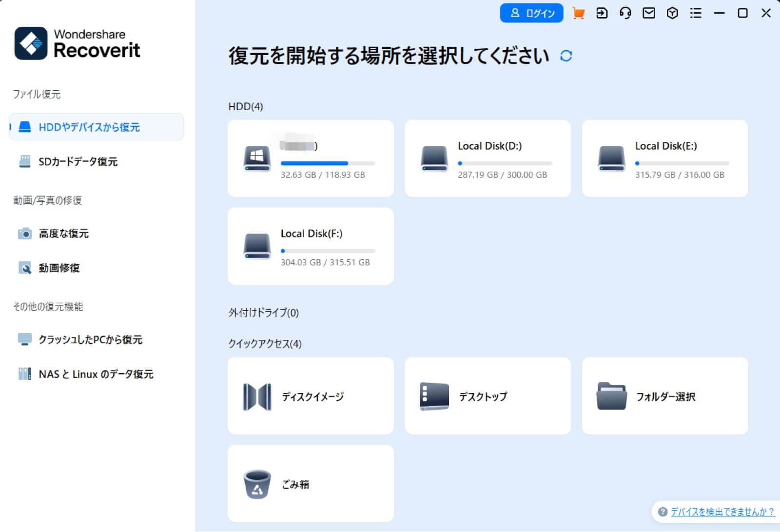Click the video repair magnifier icon
The height and width of the screenshot is (532, 780).
point(25,268)
